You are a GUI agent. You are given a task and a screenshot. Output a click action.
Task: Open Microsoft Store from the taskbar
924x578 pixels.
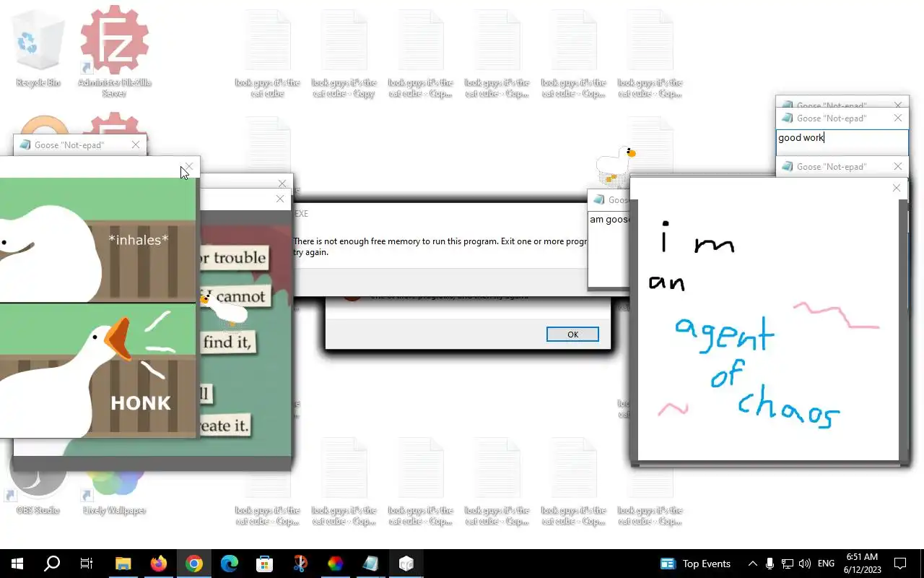[x=265, y=564]
